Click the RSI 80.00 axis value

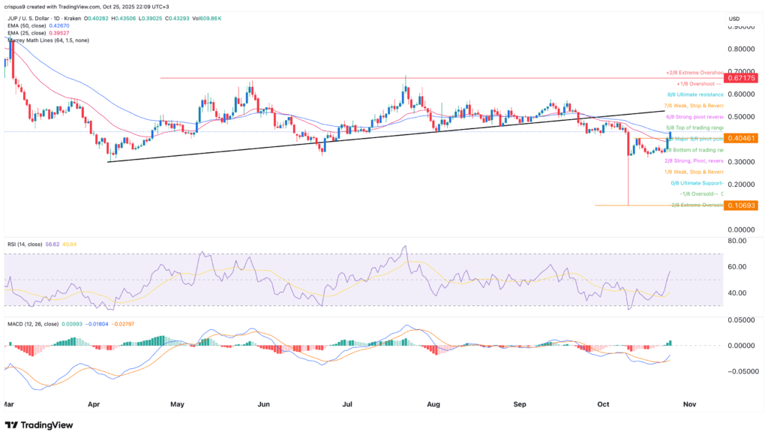pyautogui.click(x=738, y=241)
